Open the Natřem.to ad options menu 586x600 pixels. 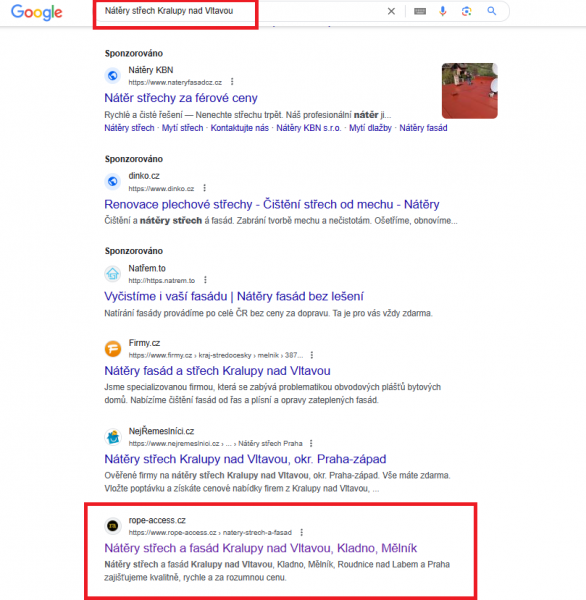pyautogui.click(x=205, y=280)
